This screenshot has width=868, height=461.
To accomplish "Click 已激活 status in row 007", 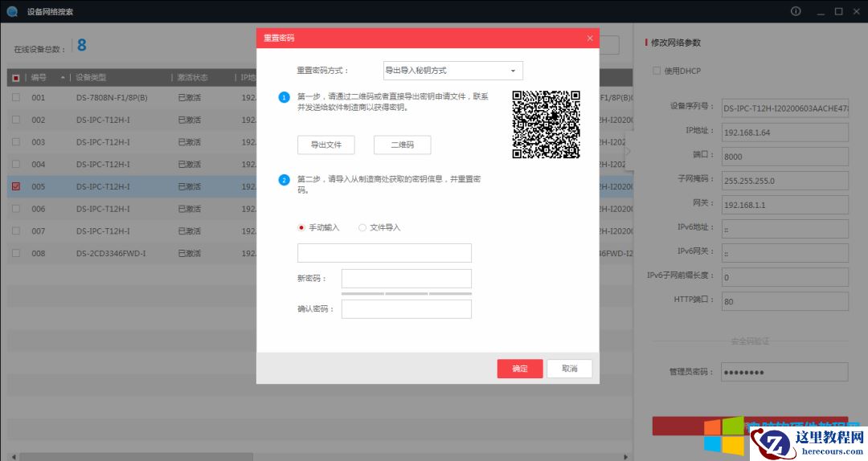I will click(x=190, y=231).
